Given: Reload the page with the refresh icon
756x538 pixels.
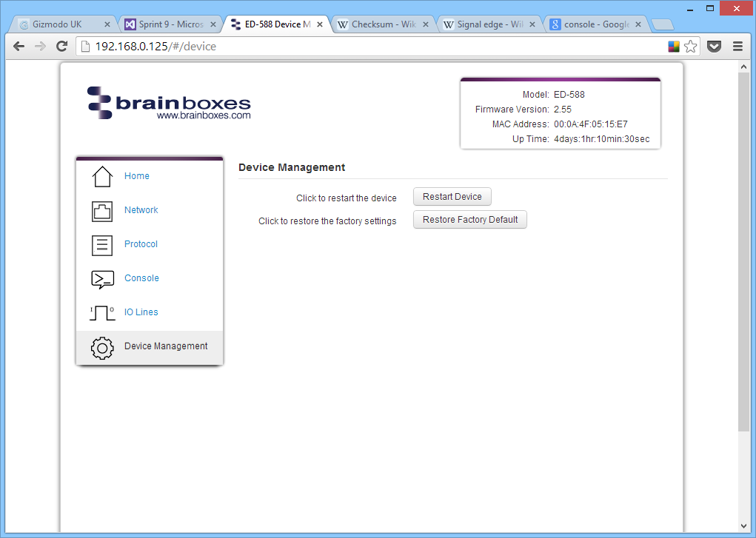Looking at the screenshot, I should 61,46.
